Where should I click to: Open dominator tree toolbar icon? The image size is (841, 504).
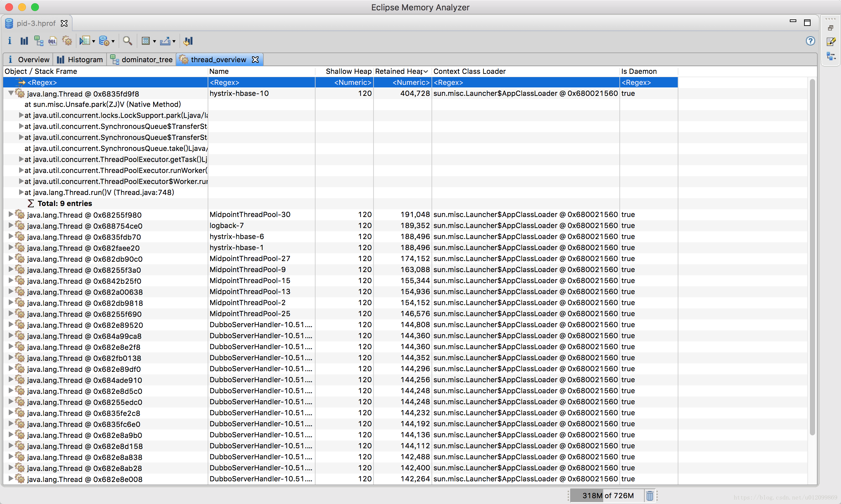pos(39,41)
